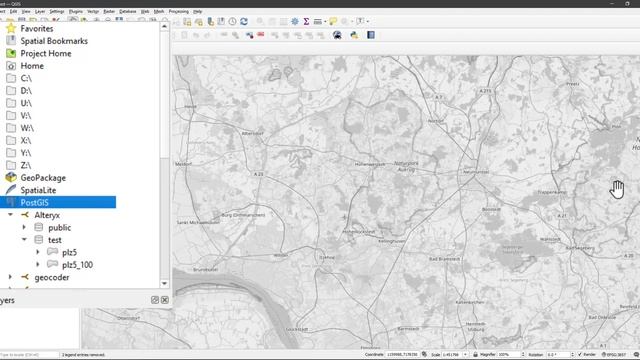
Task: Collapse the test schema
Action: [x=24, y=240]
